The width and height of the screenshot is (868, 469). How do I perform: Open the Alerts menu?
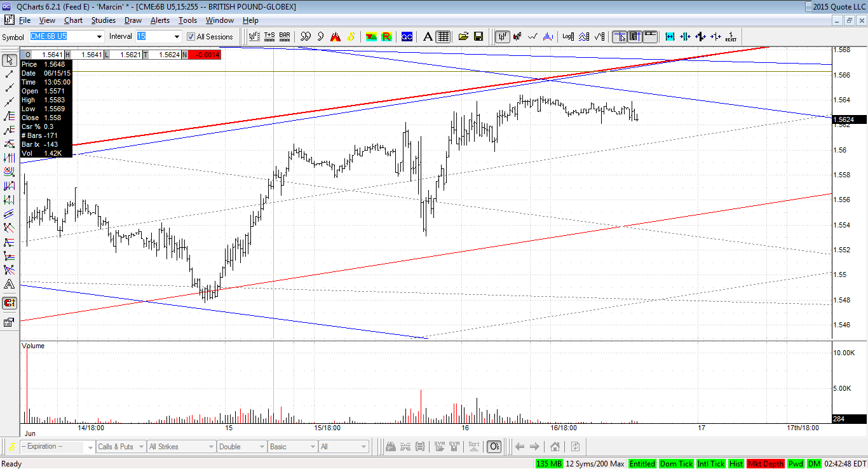pos(160,20)
